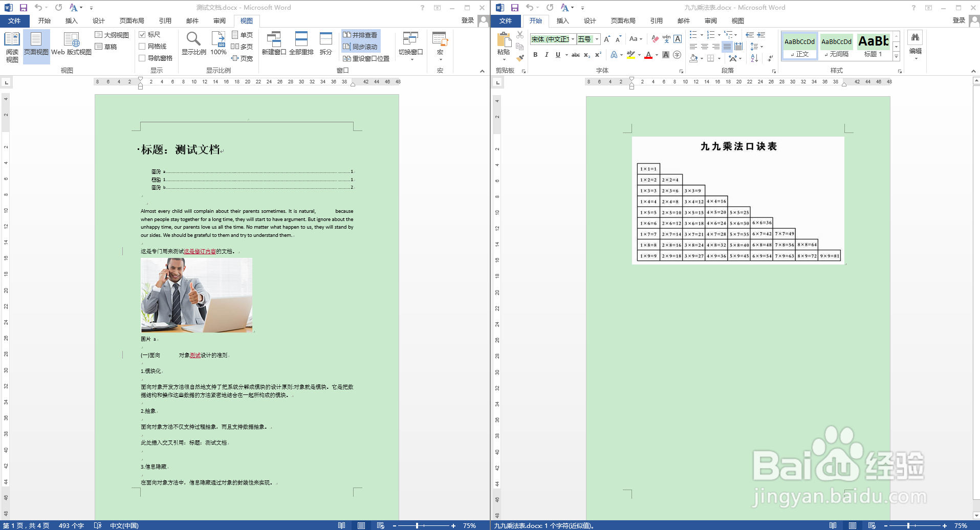This screenshot has width=980, height=530.
Task: Expand the styles gallery more arrow
Action: [x=896, y=57]
